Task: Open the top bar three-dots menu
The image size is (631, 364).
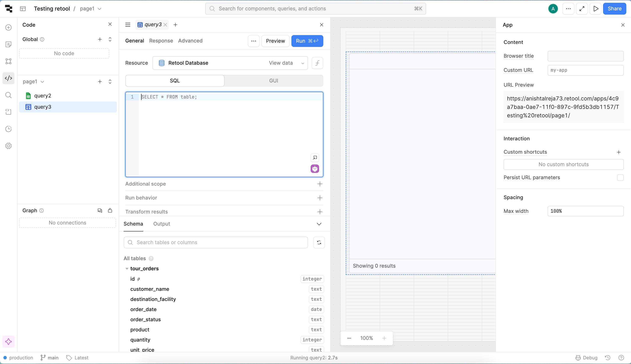Action: 568,9
